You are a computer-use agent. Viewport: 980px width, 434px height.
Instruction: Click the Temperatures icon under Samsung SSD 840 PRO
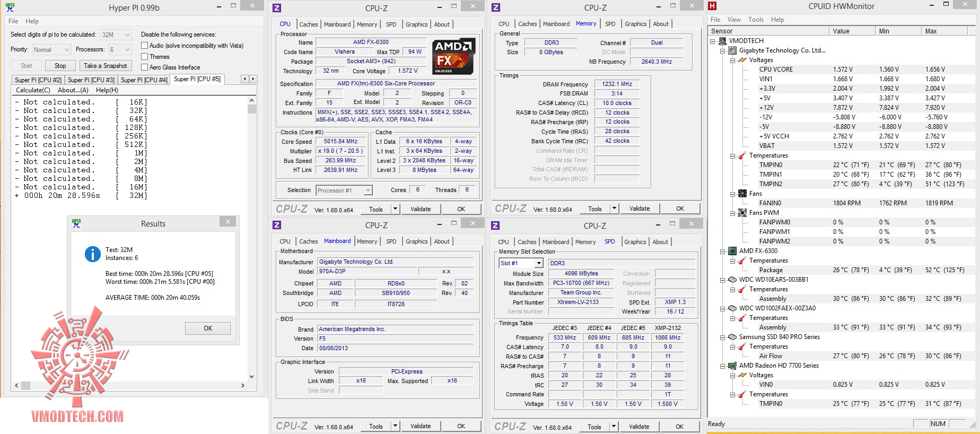(742, 346)
